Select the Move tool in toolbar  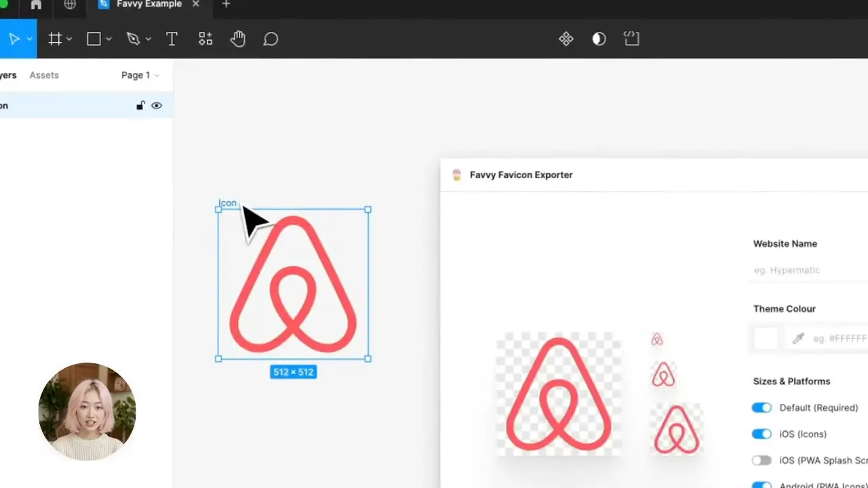pos(14,39)
